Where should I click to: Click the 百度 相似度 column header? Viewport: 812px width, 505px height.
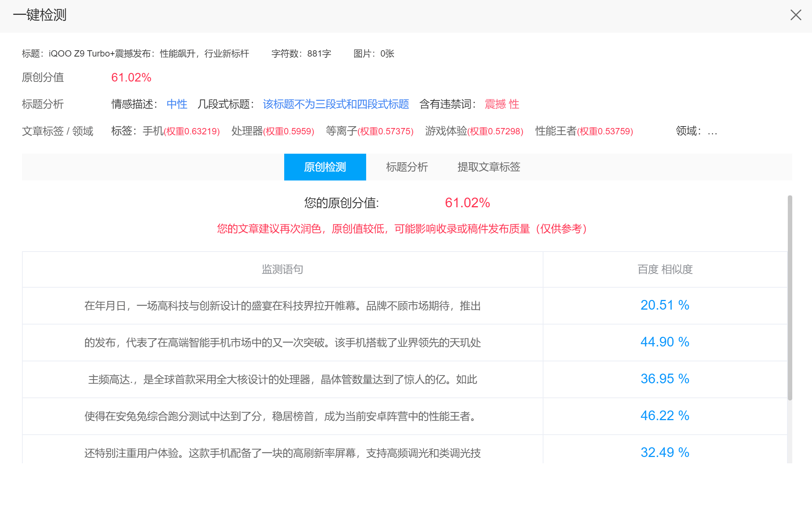[665, 269]
